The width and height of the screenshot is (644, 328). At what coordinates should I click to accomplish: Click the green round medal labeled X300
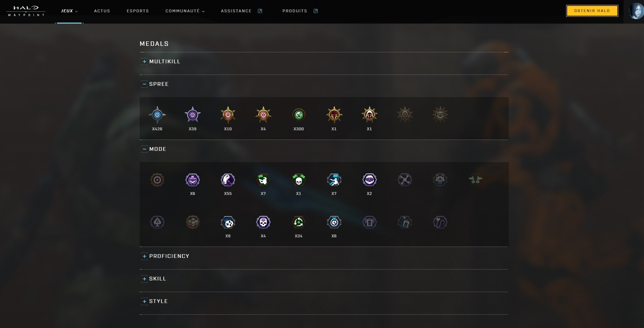point(299,115)
